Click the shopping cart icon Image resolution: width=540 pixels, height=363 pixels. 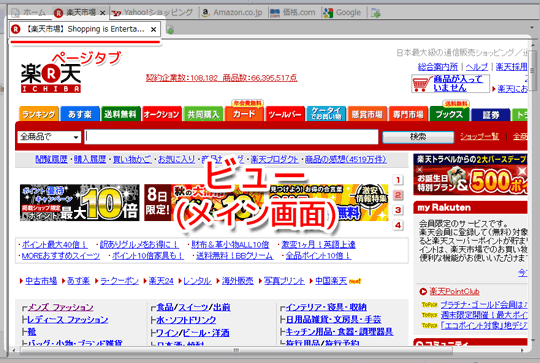pyautogui.click(x=422, y=83)
